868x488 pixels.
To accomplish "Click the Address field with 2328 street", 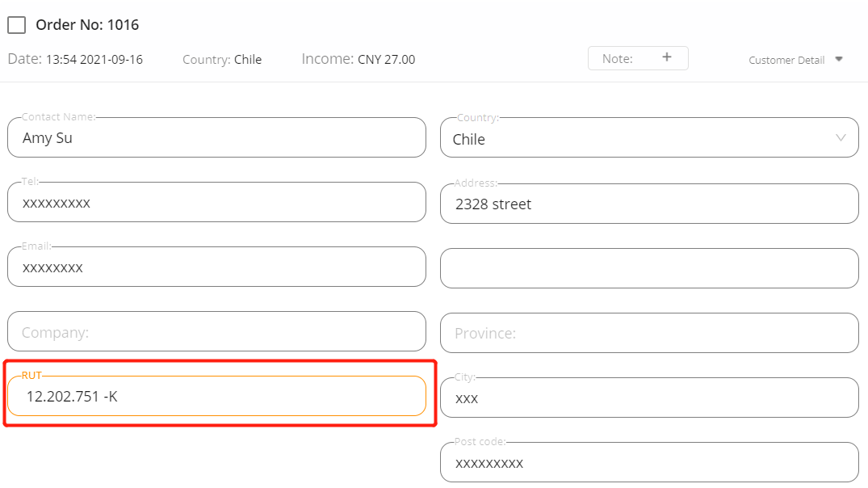I will pyautogui.click(x=649, y=204).
